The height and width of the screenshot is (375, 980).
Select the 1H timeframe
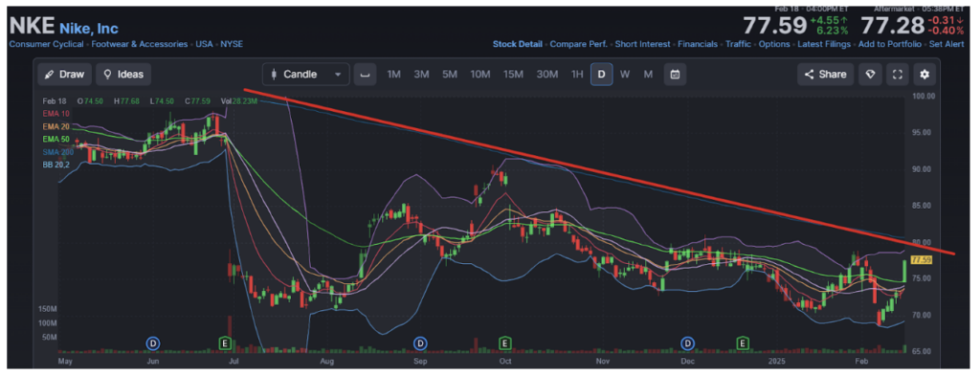pyautogui.click(x=577, y=75)
